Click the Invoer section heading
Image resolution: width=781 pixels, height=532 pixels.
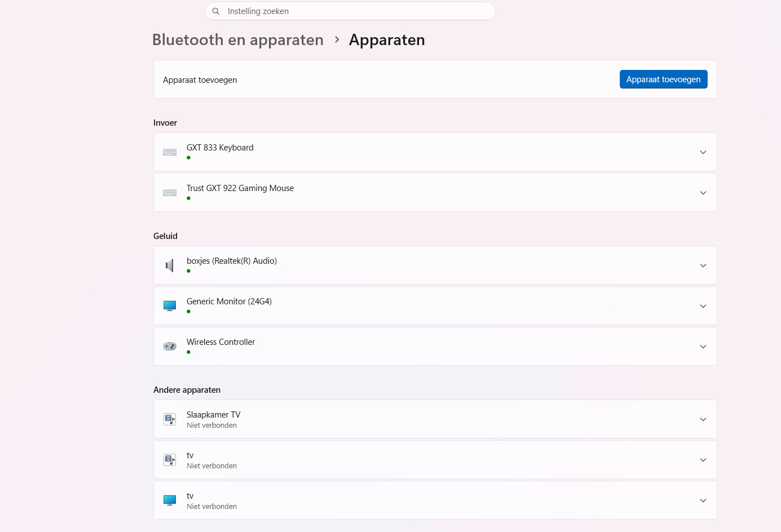(x=165, y=123)
